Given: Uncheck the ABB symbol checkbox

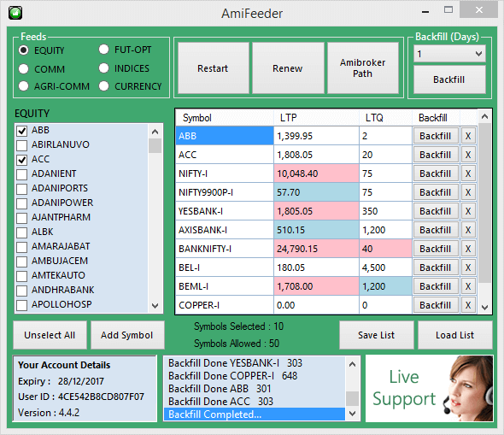Looking at the screenshot, I should [21, 131].
